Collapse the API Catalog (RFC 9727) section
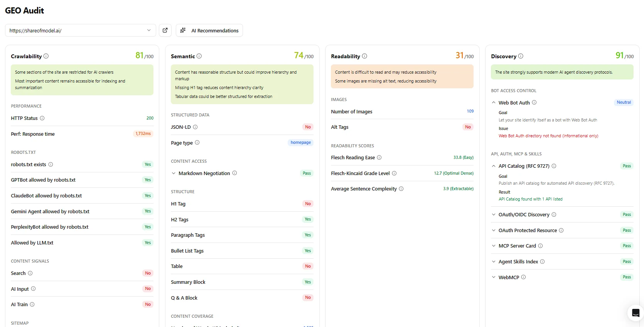This screenshot has width=644, height=327. coord(494,166)
